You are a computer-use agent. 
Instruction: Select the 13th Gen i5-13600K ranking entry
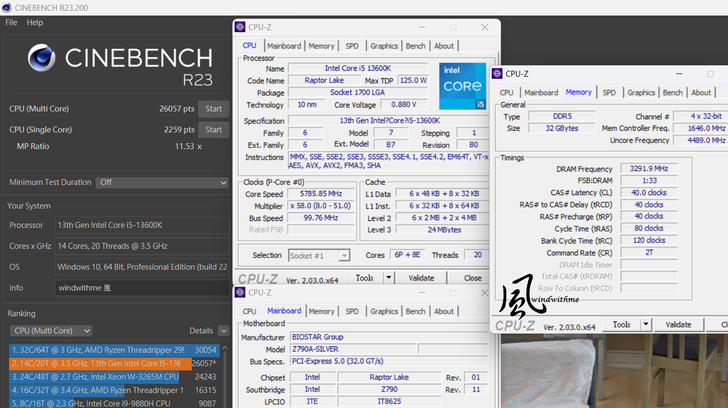pos(96,363)
